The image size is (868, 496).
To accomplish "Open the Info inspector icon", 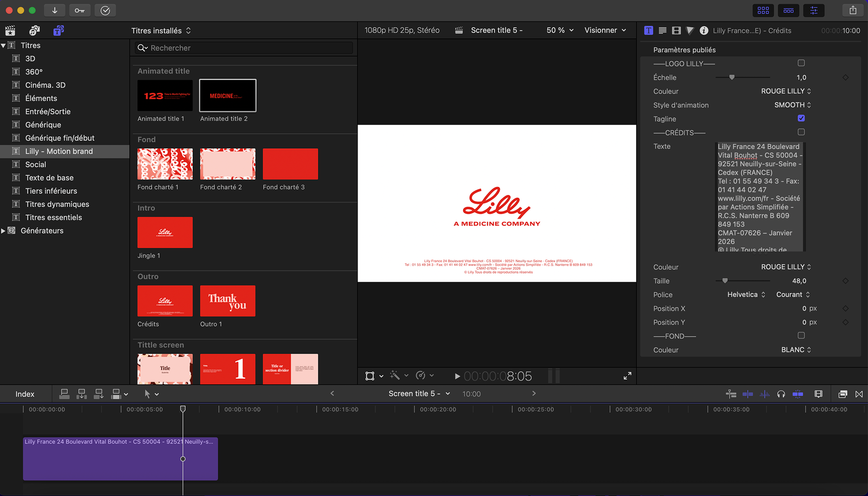I will (x=704, y=30).
